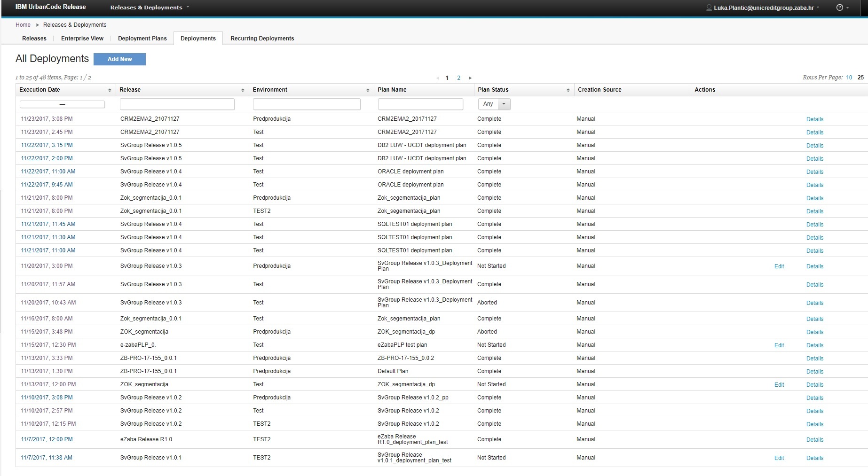This screenshot has height=476, width=868.
Task: Click the Release filter text field
Action: (x=177, y=104)
